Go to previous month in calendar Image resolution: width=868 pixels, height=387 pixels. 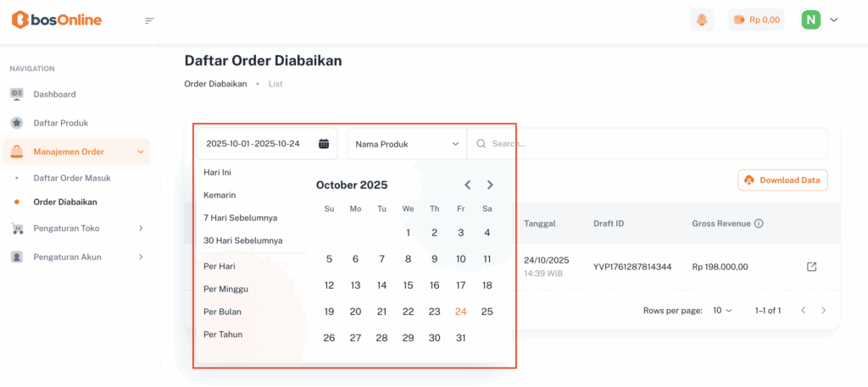coord(468,185)
